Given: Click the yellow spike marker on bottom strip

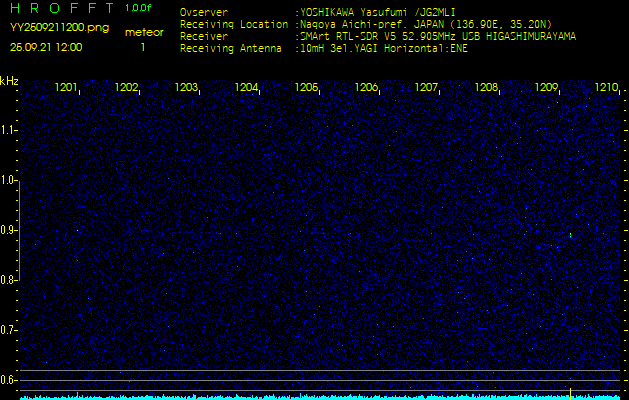Looking at the screenshot, I should tap(570, 392).
